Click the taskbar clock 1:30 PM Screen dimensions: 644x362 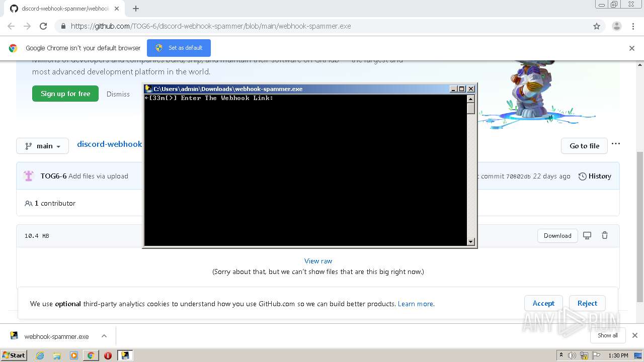tap(618, 355)
